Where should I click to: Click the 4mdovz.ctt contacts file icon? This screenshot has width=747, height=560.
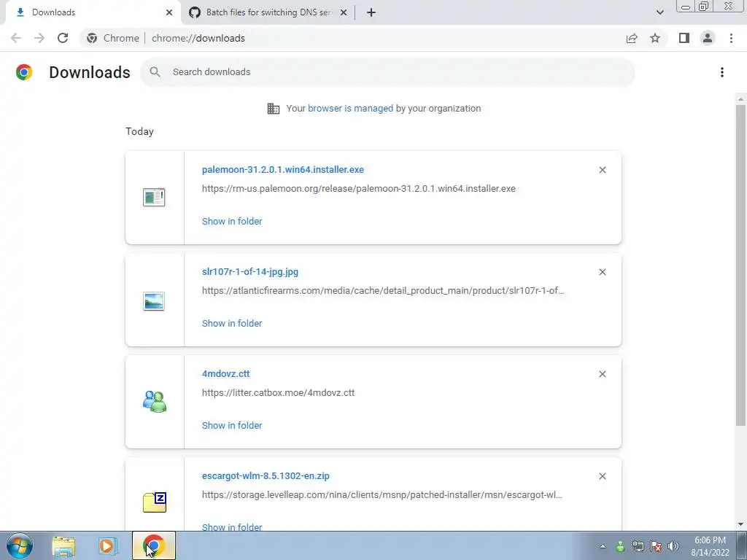coord(155,402)
